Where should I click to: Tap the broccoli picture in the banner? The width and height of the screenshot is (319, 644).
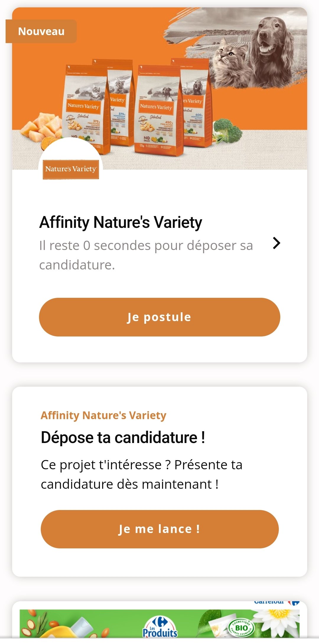pos(227,130)
